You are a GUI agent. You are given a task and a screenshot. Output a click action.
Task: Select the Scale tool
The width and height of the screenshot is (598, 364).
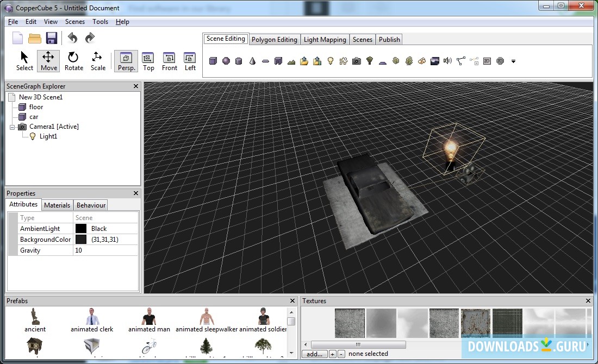pos(98,61)
